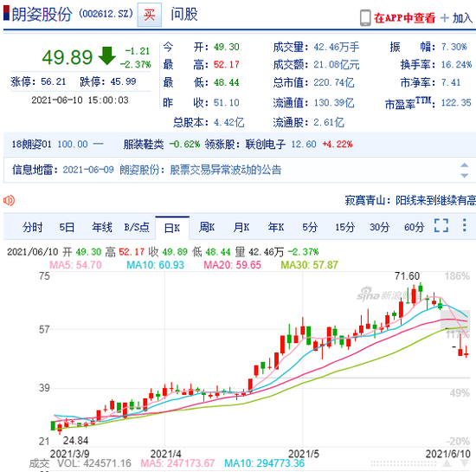The image size is (476, 472).
Task: Switch to 5日 chart tab
Action: pyautogui.click(x=67, y=227)
